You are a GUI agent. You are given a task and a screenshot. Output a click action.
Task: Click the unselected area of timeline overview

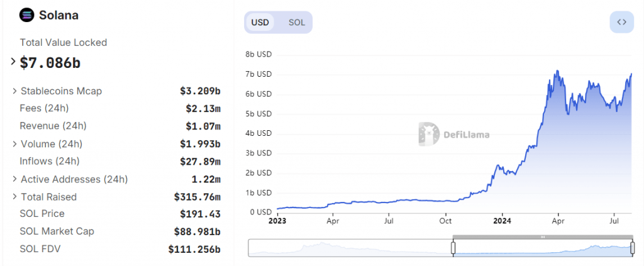tap(349, 248)
